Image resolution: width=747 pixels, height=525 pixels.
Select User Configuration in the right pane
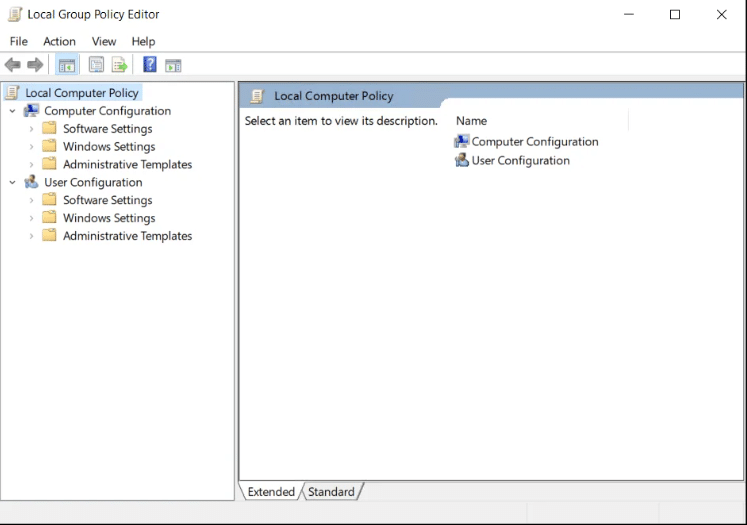point(520,160)
